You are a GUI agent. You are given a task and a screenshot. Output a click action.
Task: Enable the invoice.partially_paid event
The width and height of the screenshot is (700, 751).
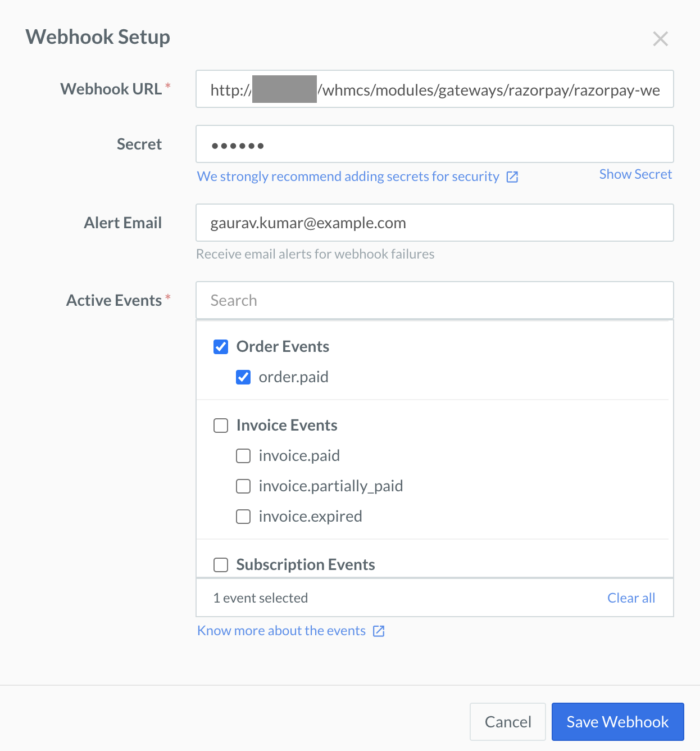(x=243, y=486)
